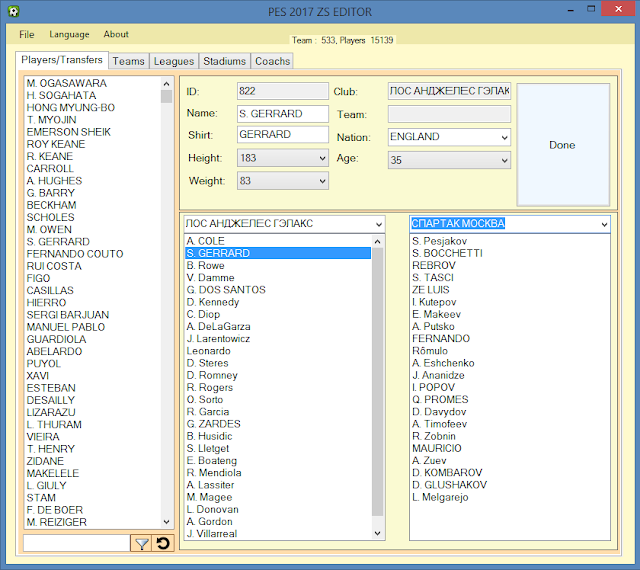Select S. GERRARD in the main player list
The image size is (640, 570).
[58, 242]
